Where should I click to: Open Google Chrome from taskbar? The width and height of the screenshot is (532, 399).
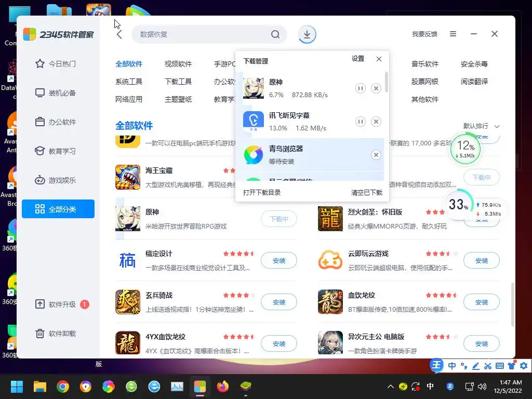[63, 387]
